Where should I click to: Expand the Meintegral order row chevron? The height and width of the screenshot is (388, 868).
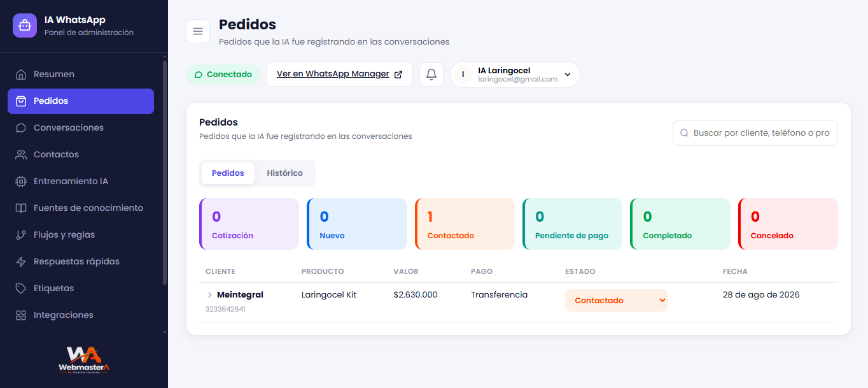209,295
